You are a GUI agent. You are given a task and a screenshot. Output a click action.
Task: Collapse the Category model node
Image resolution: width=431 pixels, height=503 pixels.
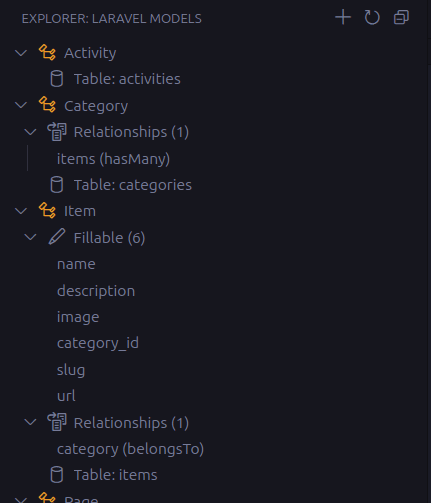(21, 105)
